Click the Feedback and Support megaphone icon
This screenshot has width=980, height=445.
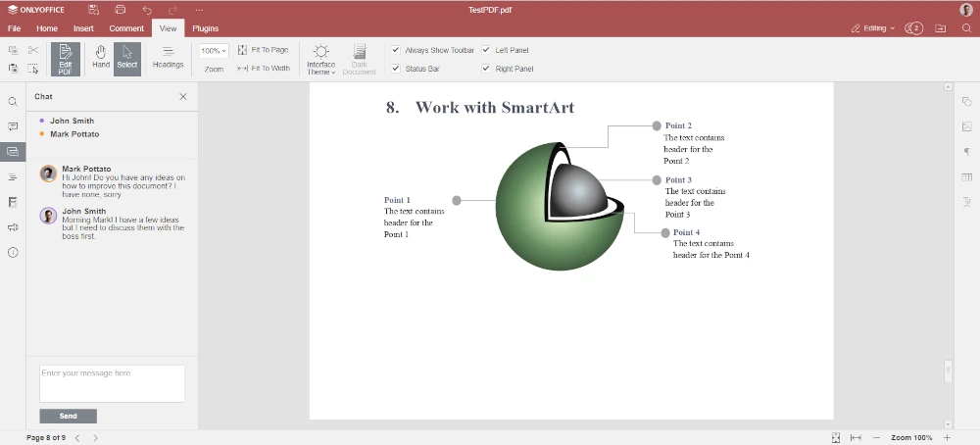[13, 227]
